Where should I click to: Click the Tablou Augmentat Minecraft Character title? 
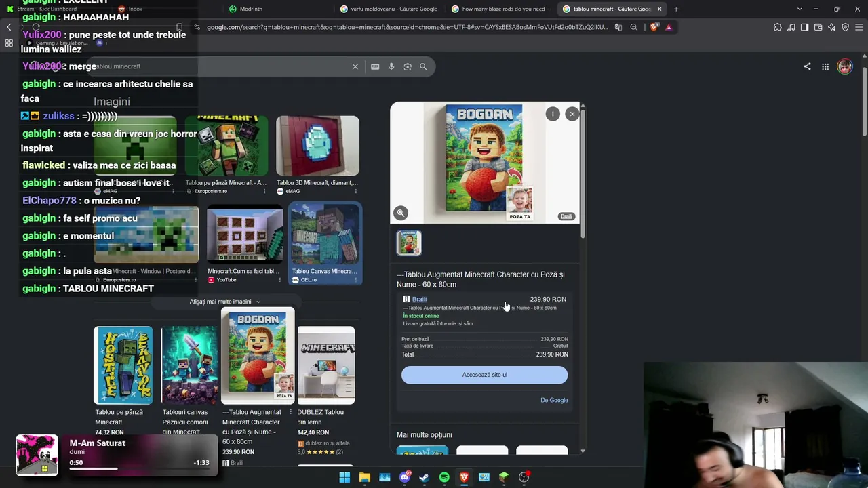[481, 279]
